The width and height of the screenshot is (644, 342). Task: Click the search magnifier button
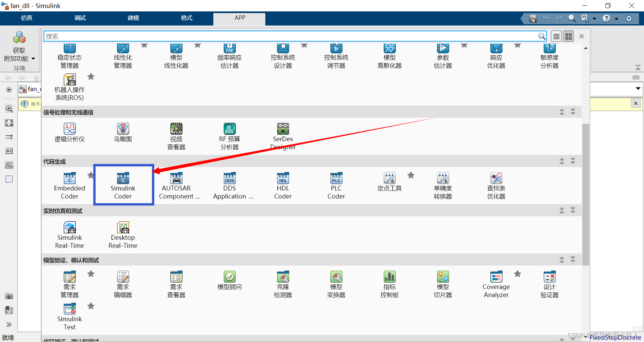click(542, 36)
